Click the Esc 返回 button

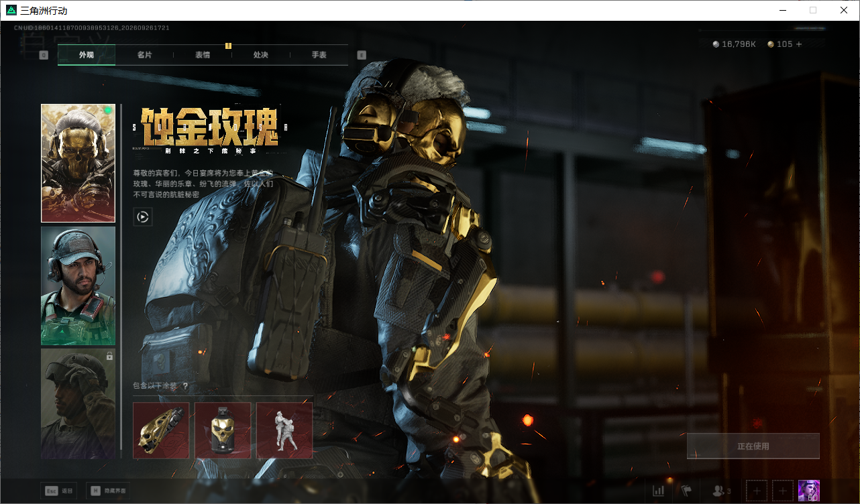click(59, 491)
